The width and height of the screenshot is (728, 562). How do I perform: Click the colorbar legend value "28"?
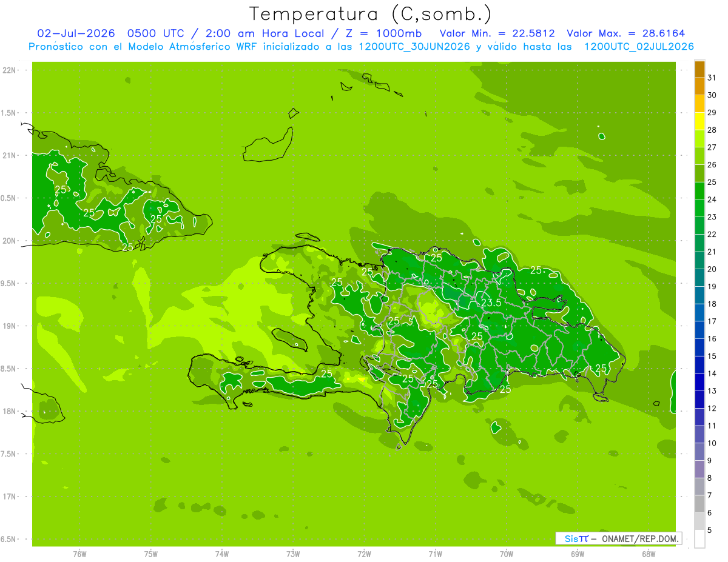712,130
